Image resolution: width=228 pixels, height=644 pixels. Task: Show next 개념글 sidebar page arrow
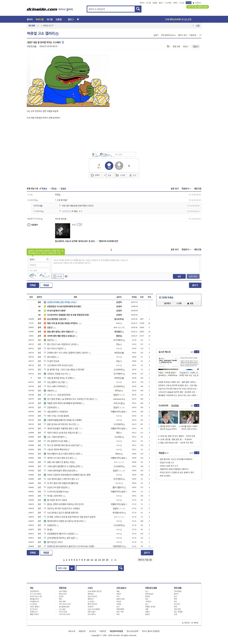pyautogui.click(x=198, y=453)
